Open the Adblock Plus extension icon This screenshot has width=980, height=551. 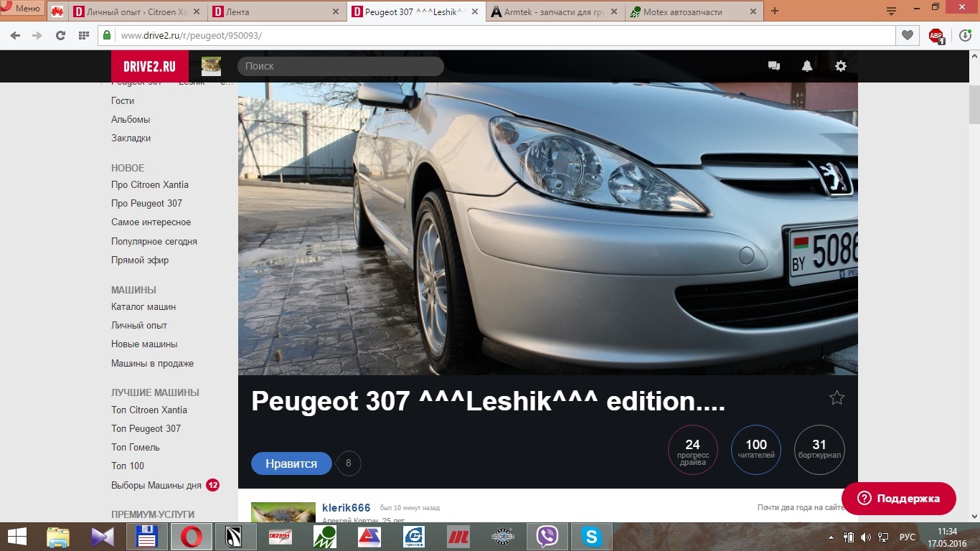[936, 36]
